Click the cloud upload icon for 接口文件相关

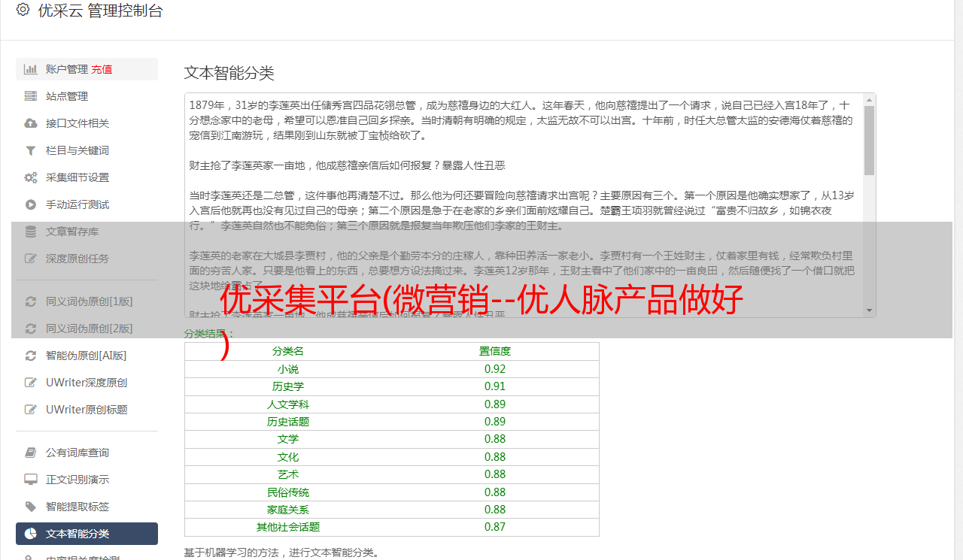(x=30, y=123)
